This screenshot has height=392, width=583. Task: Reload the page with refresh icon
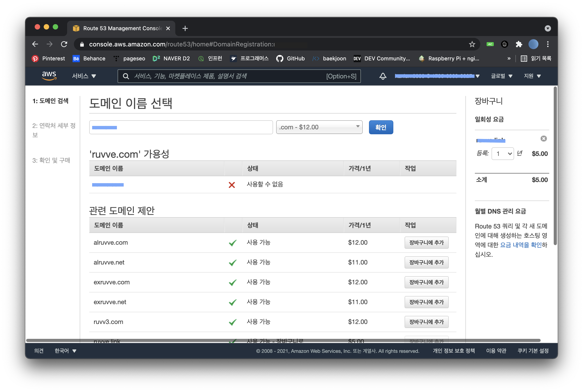click(64, 44)
